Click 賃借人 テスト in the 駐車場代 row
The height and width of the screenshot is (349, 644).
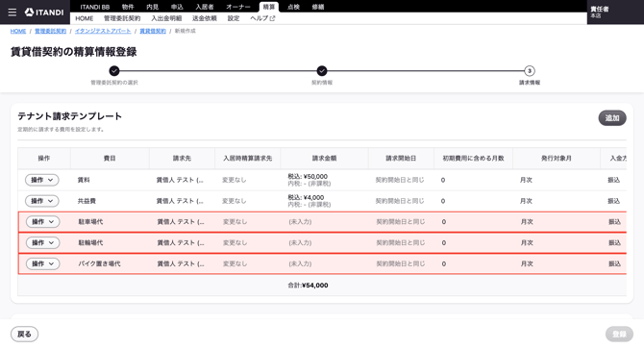click(x=181, y=222)
